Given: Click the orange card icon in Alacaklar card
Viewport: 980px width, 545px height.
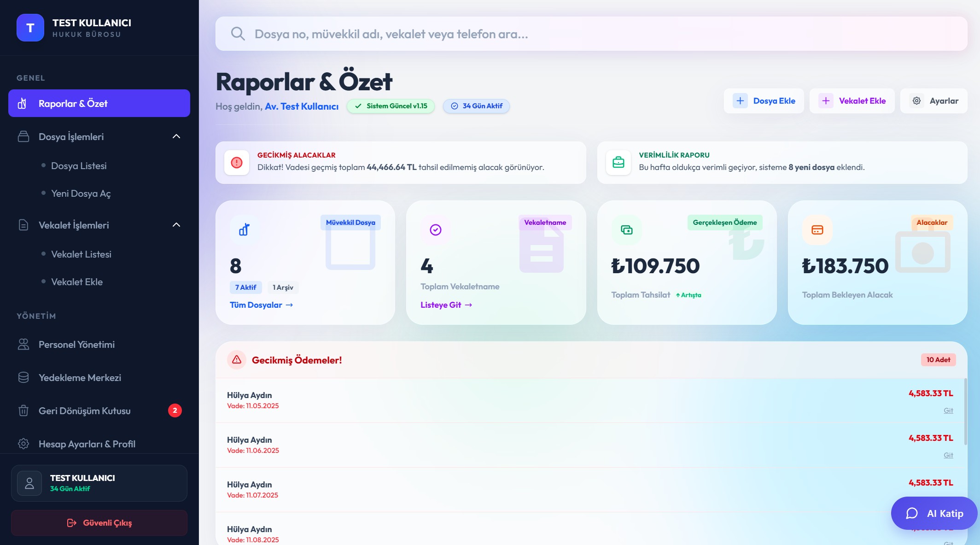Looking at the screenshot, I should coord(817,229).
